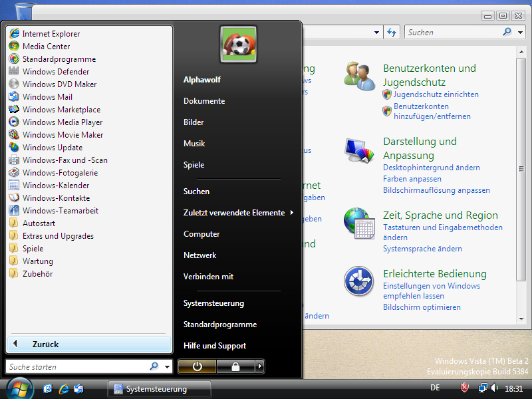Open Internet Explorer from the program list
The width and height of the screenshot is (532, 399).
point(51,34)
